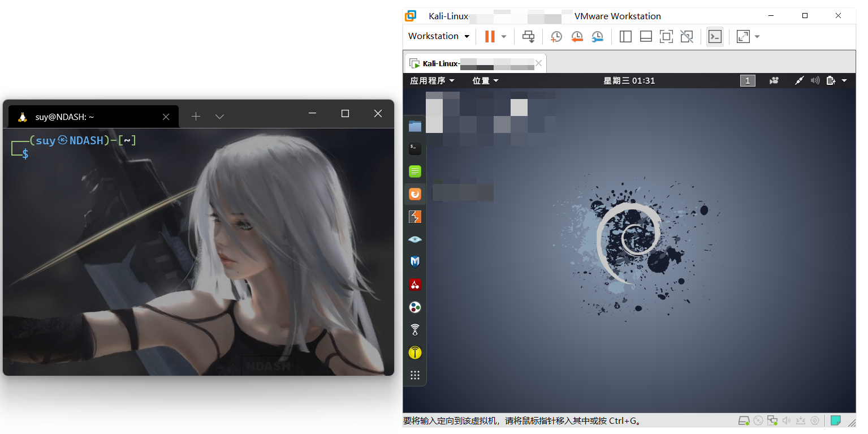Open the 应用程序 applications menu
Viewport: 868px width, 434px height.
(x=432, y=80)
